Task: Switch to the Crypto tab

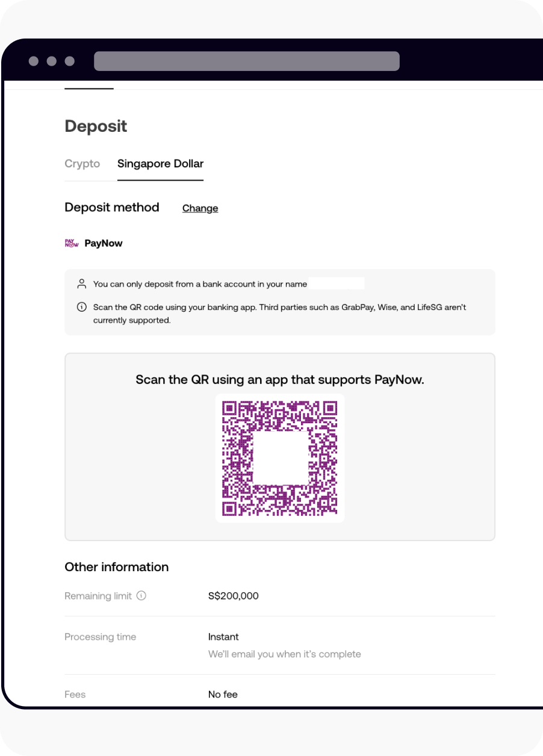Action: click(x=82, y=163)
